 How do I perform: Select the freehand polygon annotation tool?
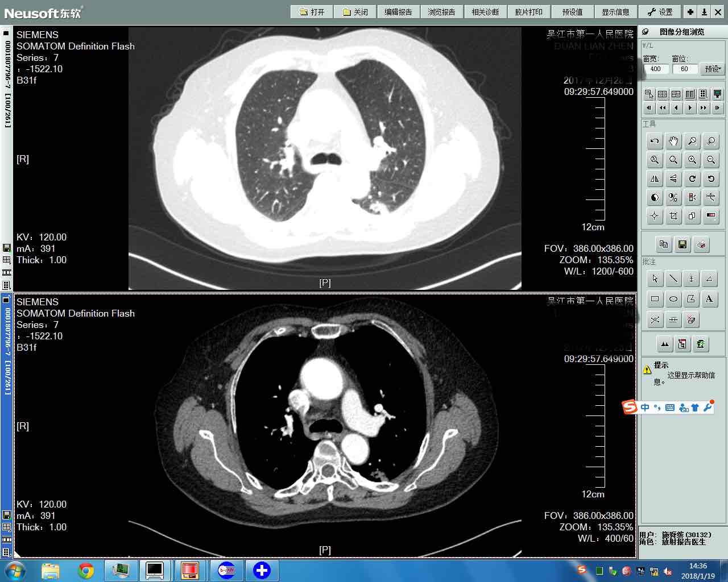tap(691, 299)
